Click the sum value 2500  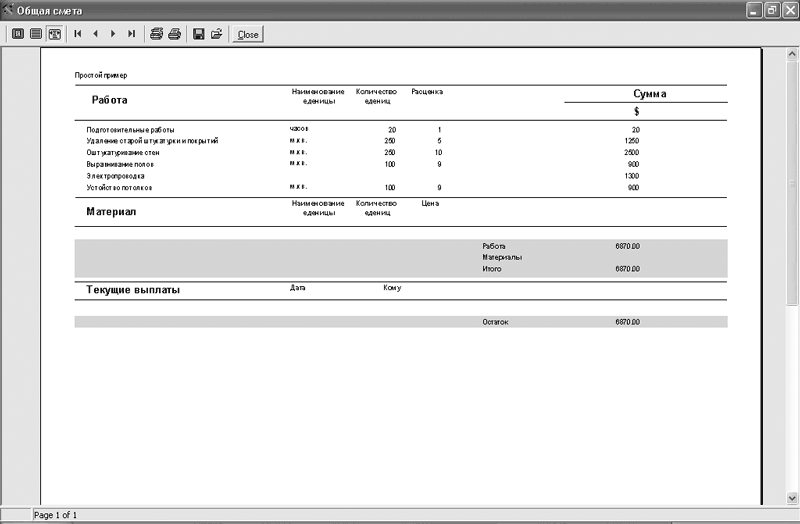click(x=632, y=153)
